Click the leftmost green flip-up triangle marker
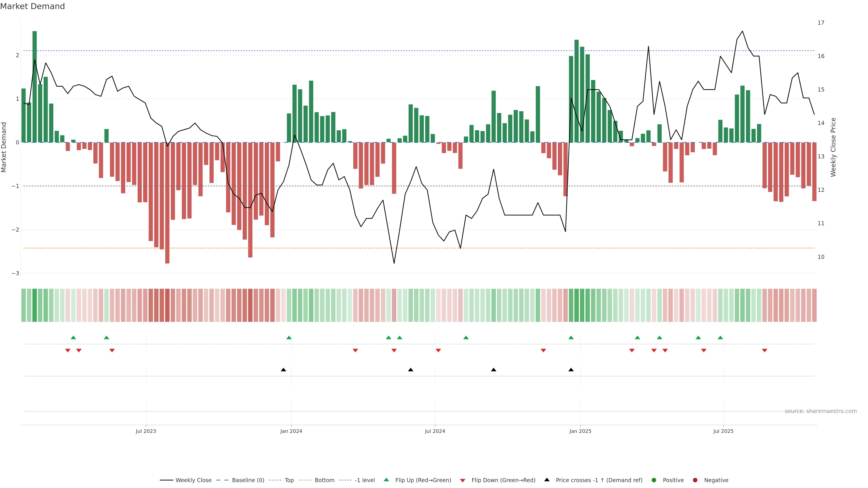This screenshot has height=488, width=868. (x=73, y=338)
